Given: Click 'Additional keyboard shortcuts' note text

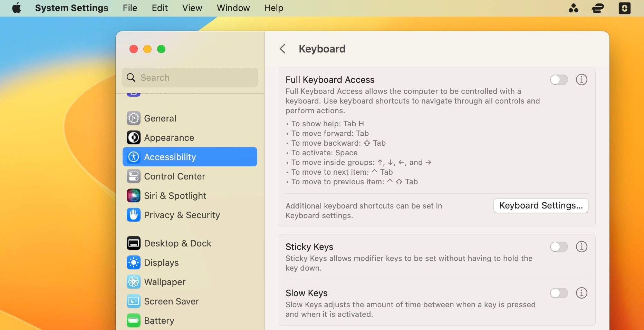Looking at the screenshot, I should (364, 211).
